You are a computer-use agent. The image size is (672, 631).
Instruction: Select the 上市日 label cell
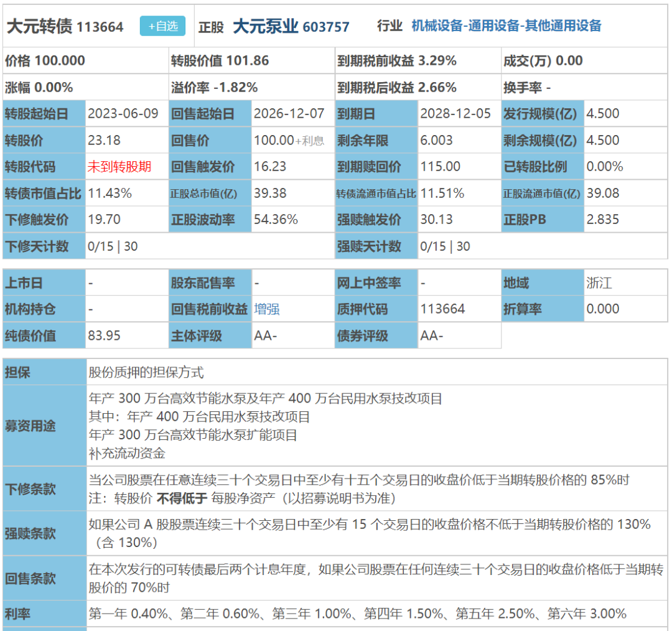44,283
